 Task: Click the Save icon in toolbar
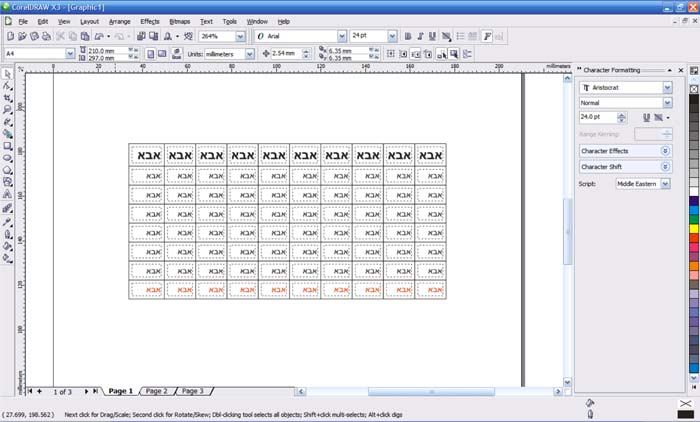pyautogui.click(x=34, y=36)
